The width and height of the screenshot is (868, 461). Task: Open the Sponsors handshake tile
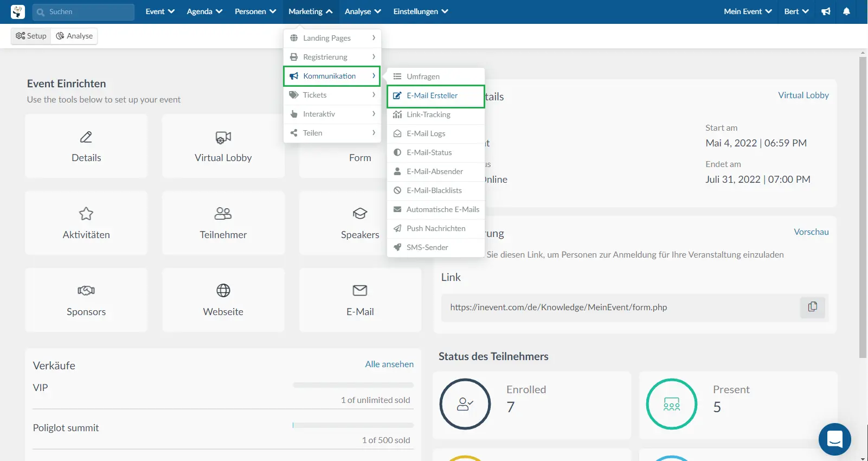(x=86, y=300)
